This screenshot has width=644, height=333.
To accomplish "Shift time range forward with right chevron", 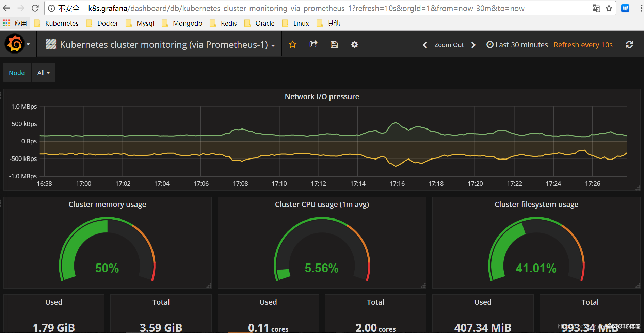I will (x=473, y=45).
